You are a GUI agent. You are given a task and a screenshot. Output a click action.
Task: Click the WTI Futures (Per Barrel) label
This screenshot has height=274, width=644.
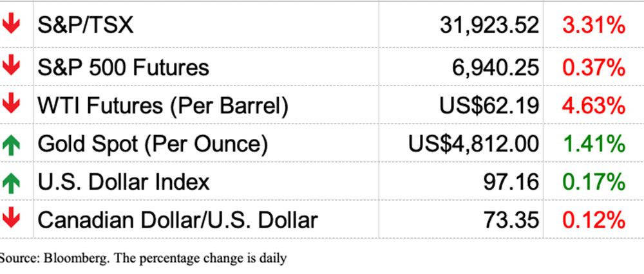coord(163,105)
